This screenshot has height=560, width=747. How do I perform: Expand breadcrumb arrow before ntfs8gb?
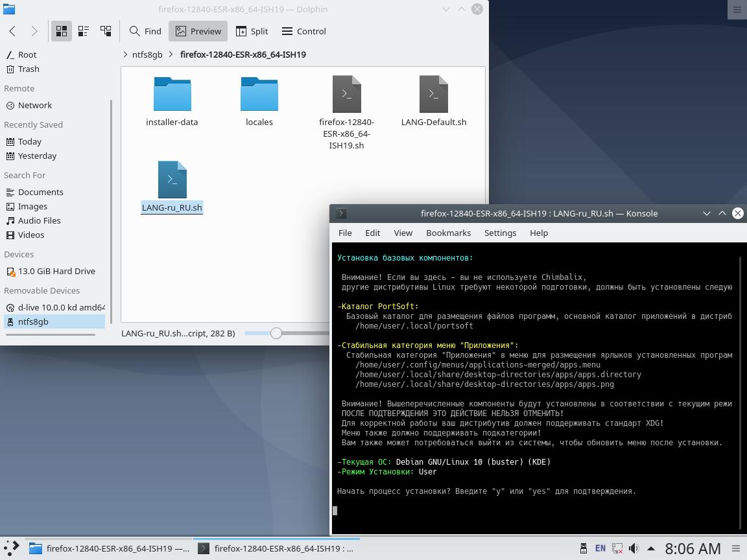pos(125,54)
